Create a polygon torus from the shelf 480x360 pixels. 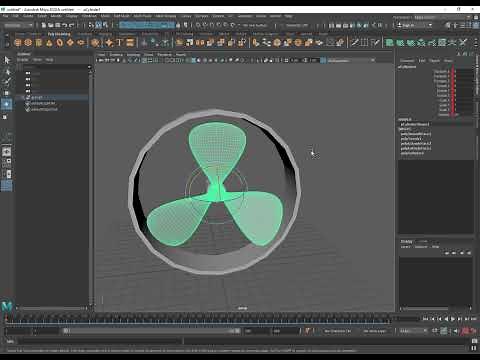tap(59, 42)
